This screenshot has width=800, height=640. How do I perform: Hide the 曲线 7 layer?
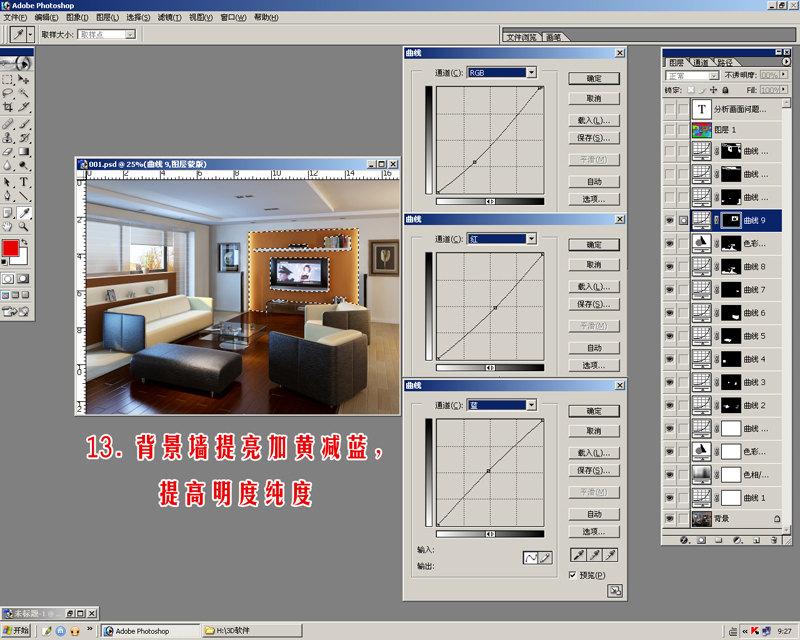tap(669, 290)
